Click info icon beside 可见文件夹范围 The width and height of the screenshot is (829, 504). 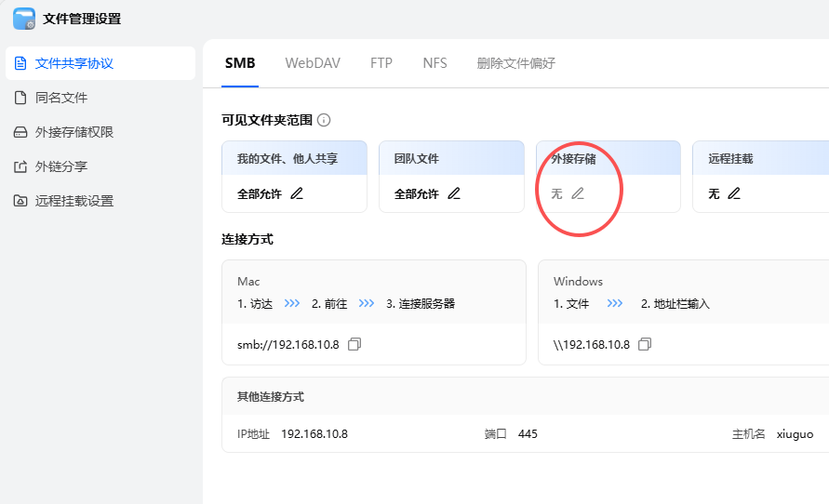324,120
